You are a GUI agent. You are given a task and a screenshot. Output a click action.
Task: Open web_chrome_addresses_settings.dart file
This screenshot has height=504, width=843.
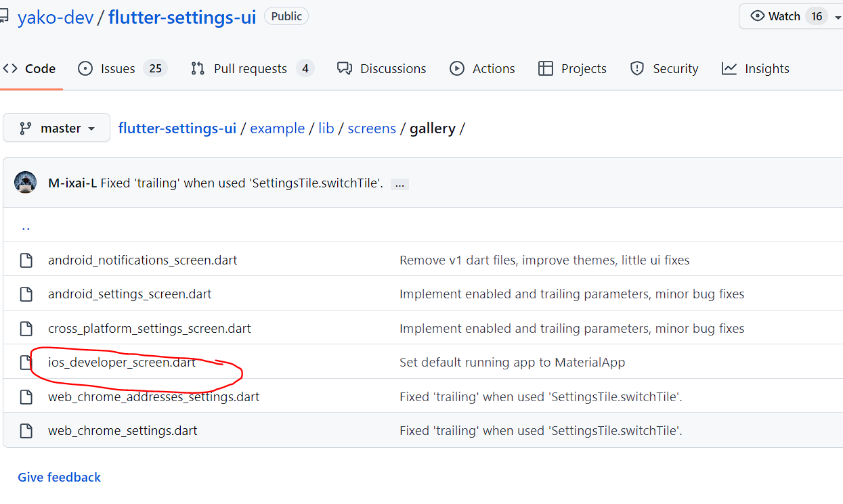[x=154, y=396]
